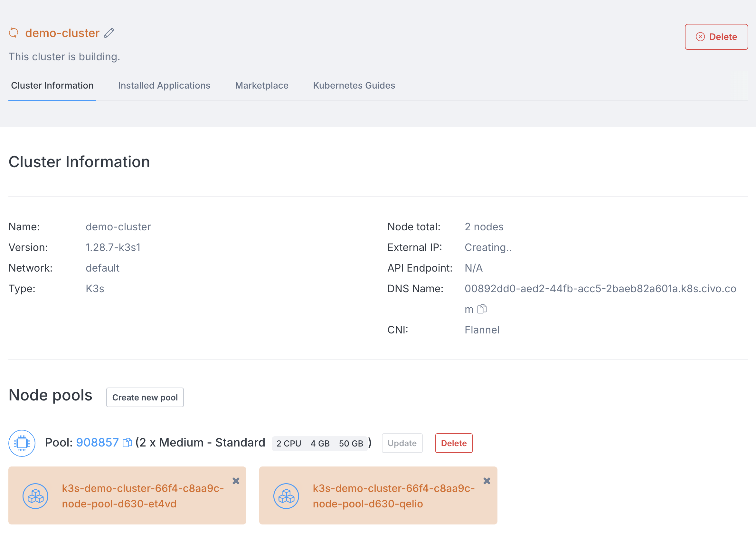Delete the cluster via top Delete button

click(716, 37)
